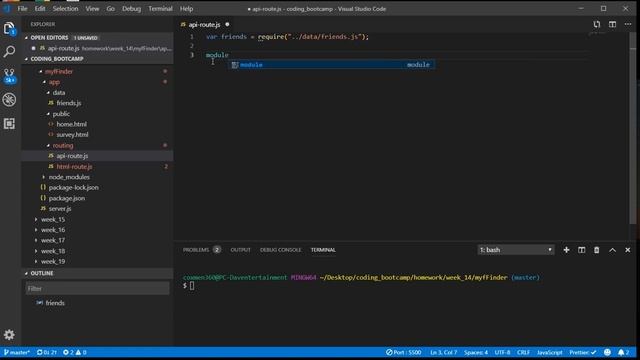The height and width of the screenshot is (360, 640).
Task: Open the Search view icon
Action: coord(9,51)
